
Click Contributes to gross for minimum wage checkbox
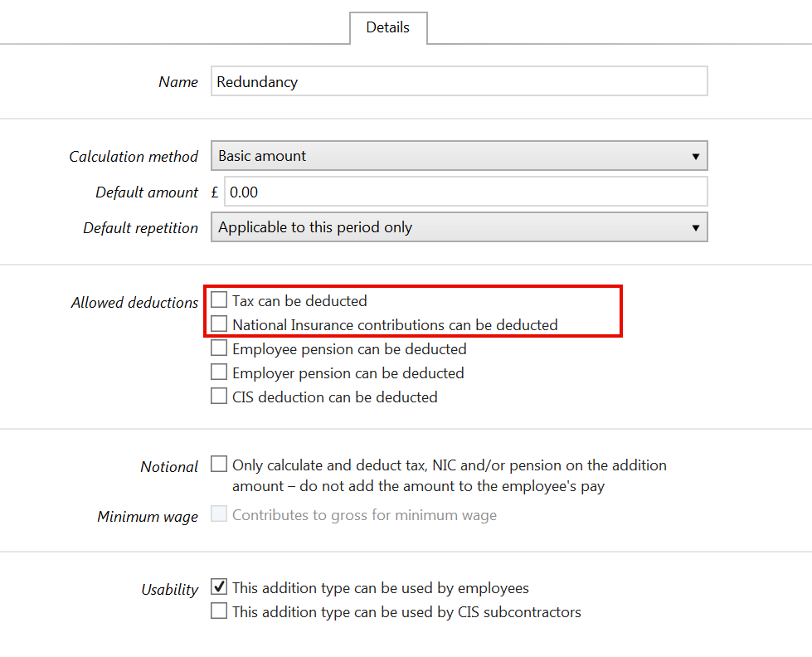tap(219, 514)
